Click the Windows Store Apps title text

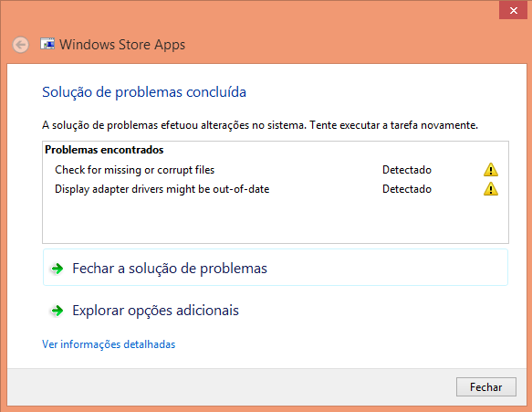coord(122,45)
